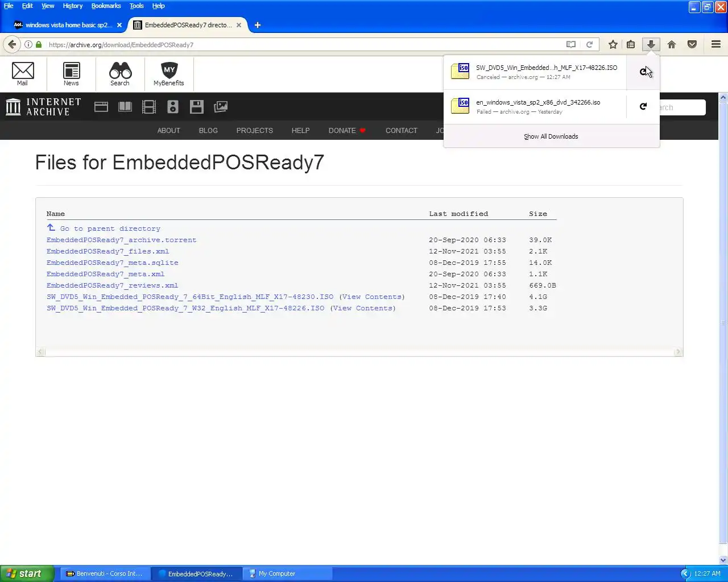Open the HELP navigation link

click(301, 130)
